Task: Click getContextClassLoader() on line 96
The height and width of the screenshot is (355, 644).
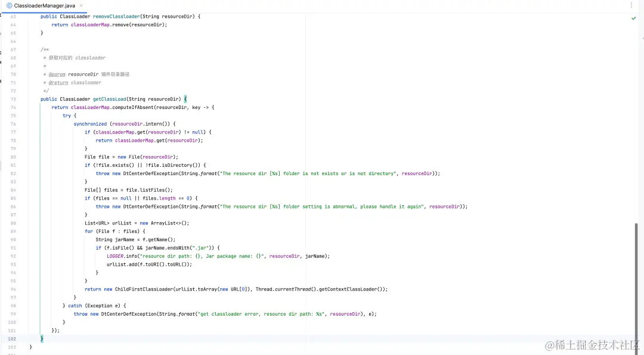Action: [351, 289]
